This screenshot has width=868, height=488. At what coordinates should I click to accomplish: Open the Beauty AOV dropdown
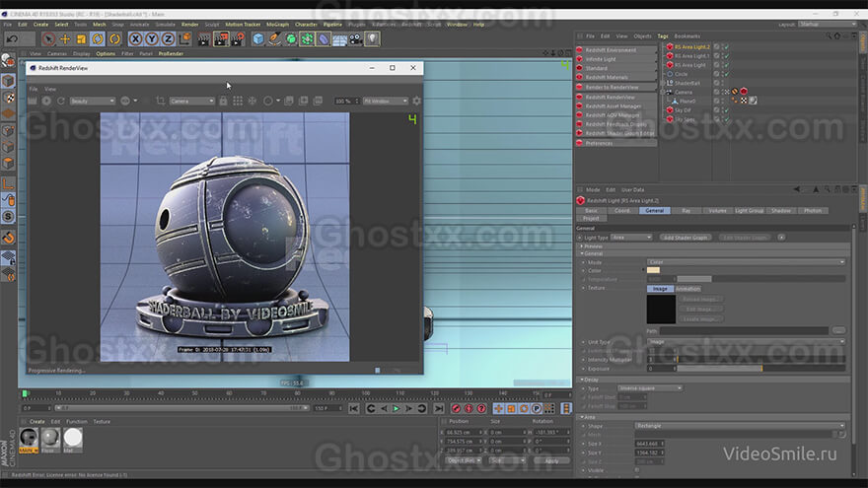93,101
